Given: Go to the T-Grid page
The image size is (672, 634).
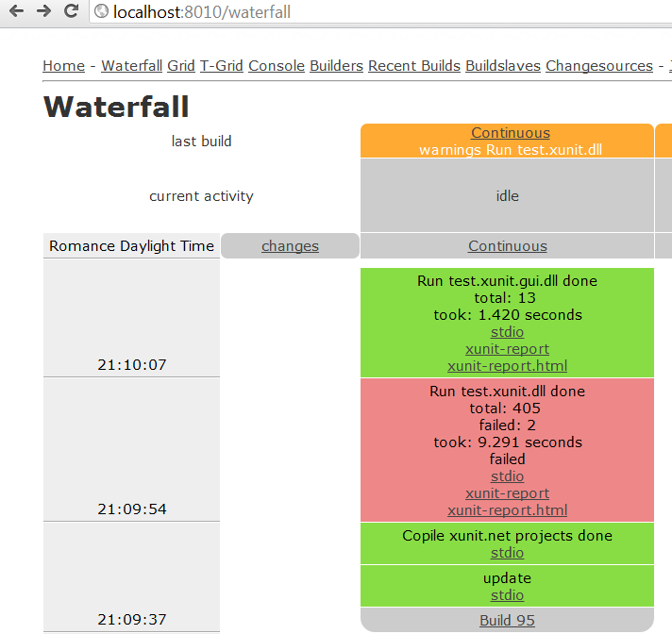Looking at the screenshot, I should point(222,66).
